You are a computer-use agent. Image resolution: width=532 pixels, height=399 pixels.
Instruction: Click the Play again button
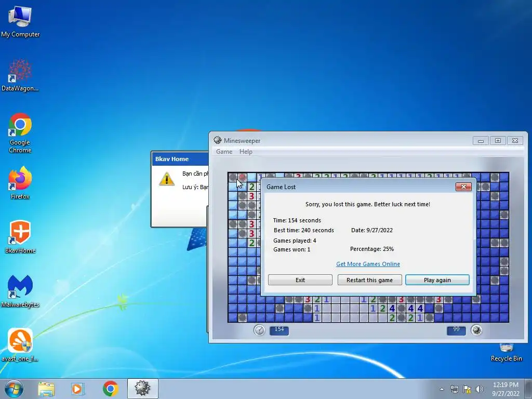click(437, 280)
